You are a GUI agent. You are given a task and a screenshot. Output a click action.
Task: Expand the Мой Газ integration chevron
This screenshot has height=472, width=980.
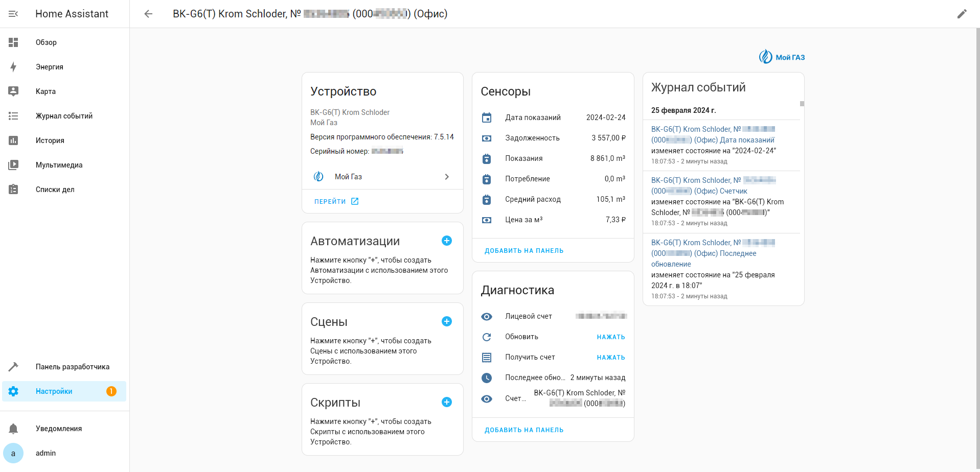447,177
